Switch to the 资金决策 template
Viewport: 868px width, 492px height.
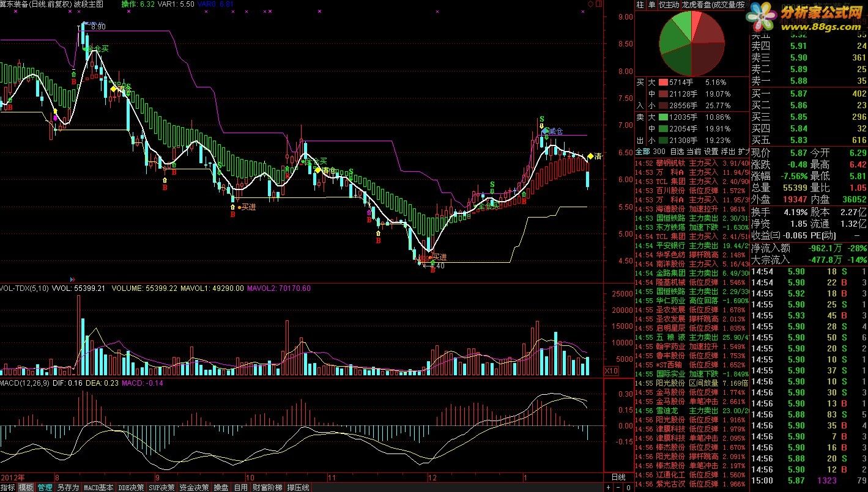pos(194,488)
